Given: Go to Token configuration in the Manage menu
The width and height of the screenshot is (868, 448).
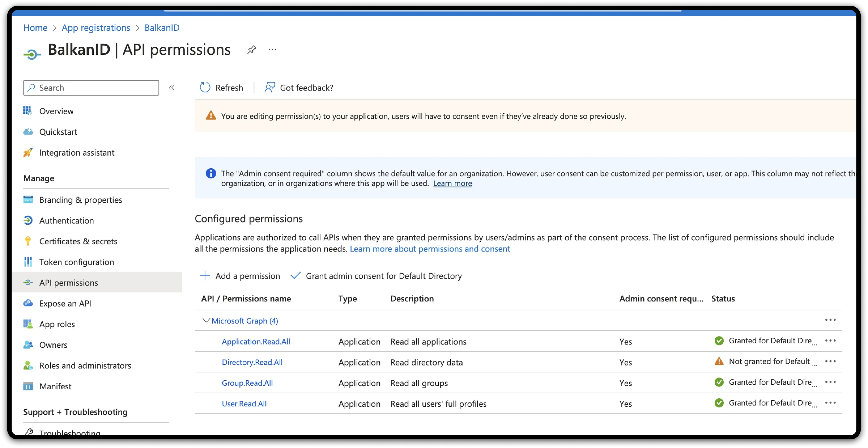Looking at the screenshot, I should (x=76, y=262).
